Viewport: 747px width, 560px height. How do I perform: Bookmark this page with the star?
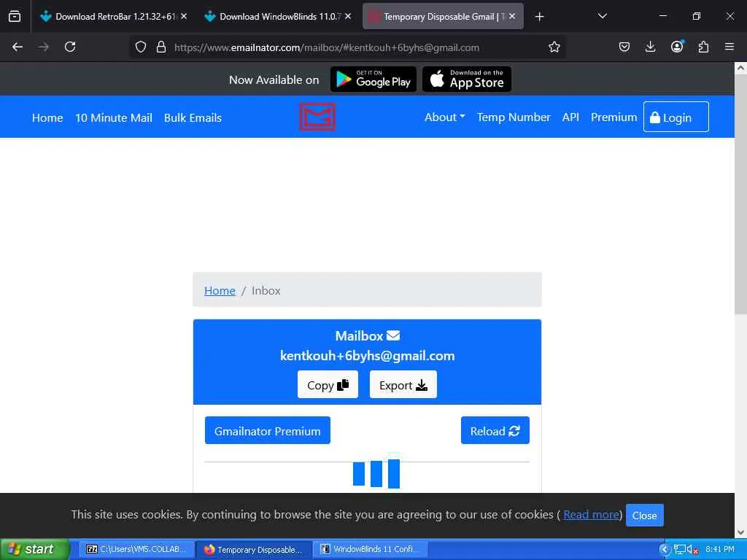point(554,47)
